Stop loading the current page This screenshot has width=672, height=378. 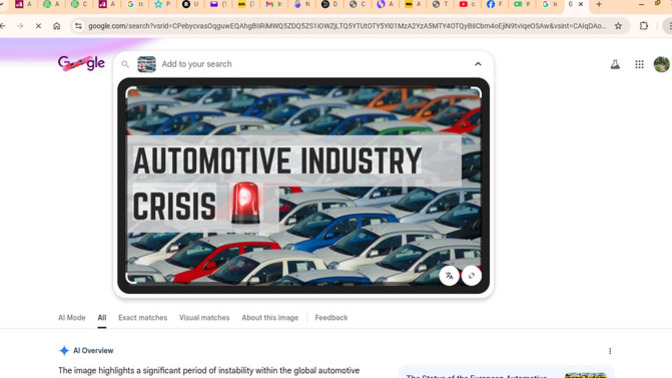point(38,26)
